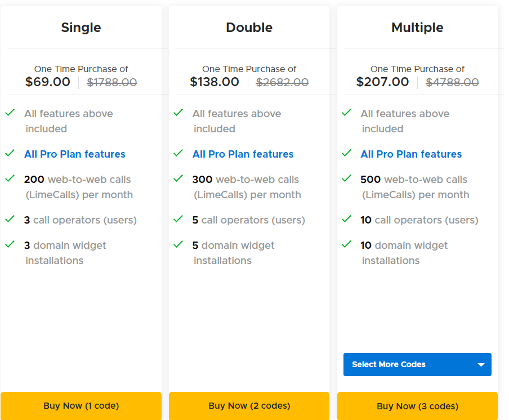Click 'Buy Now (1 code)' for the Single plan
This screenshot has height=420, width=509.
click(81, 405)
